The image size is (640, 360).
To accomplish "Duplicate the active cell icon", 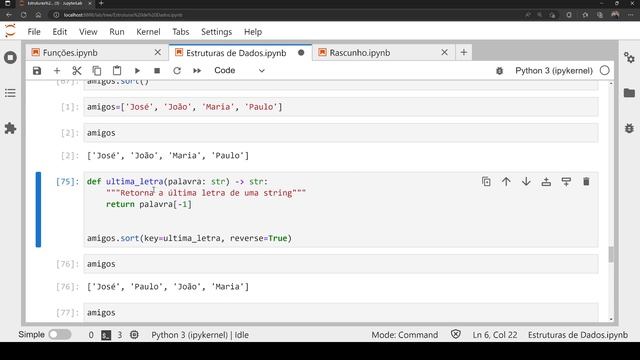I will [486, 182].
